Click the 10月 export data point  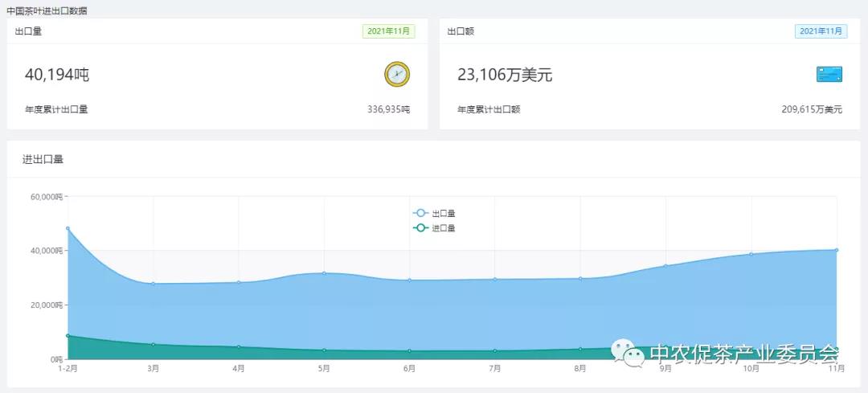pyautogui.click(x=751, y=254)
